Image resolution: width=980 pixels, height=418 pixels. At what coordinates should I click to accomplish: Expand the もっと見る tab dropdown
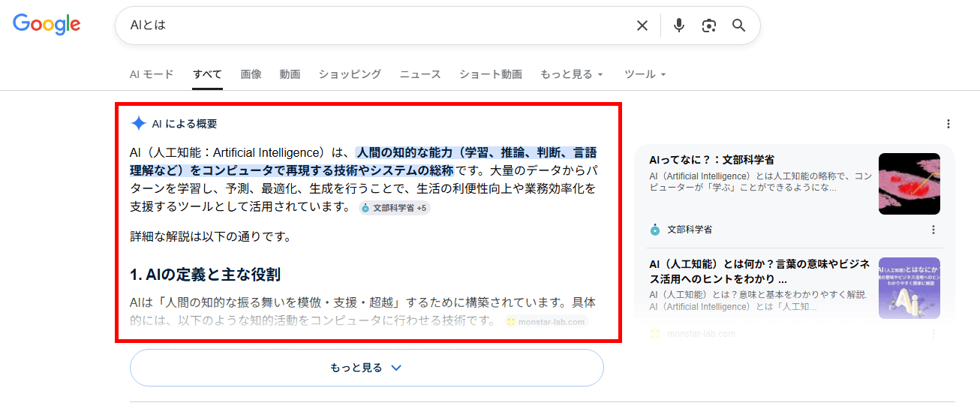572,74
